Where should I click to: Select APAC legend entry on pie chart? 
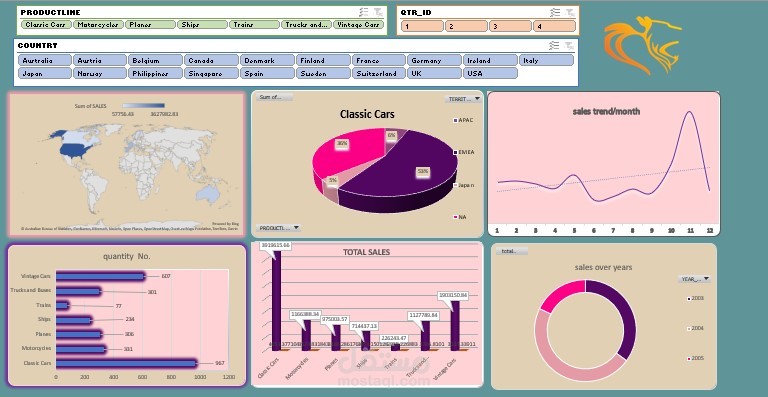pos(464,120)
